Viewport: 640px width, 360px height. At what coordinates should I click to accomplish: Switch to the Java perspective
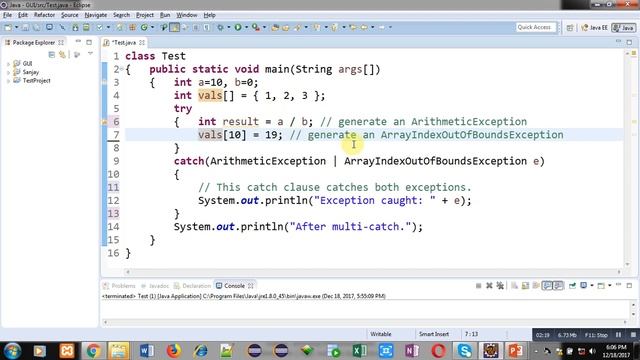[623, 28]
